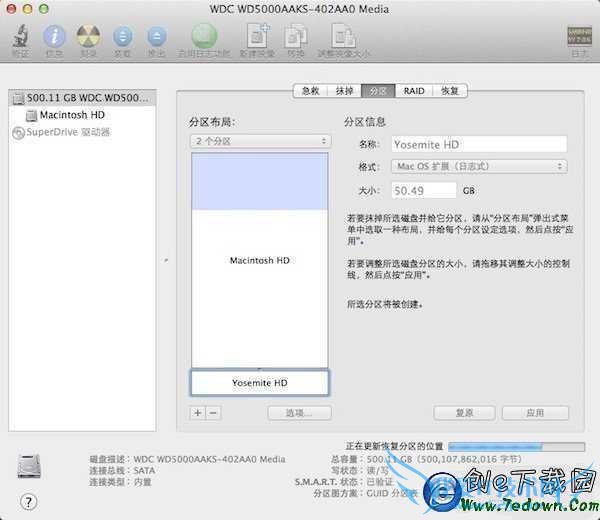
Task: Open the Mac OS 扩展 format dropdown
Action: pos(479,166)
